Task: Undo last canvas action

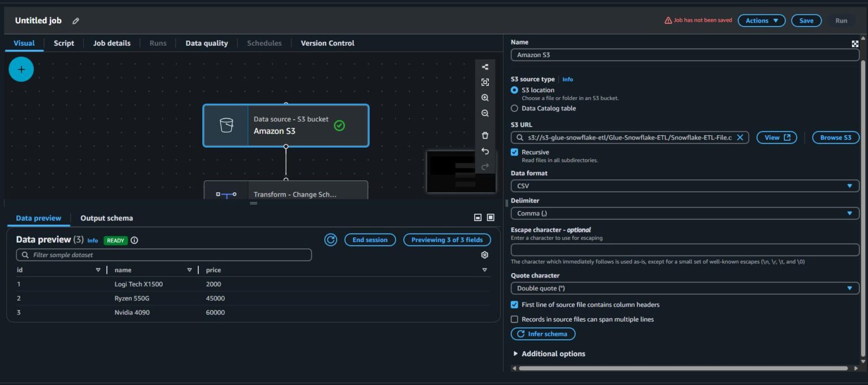Action: pos(485,152)
